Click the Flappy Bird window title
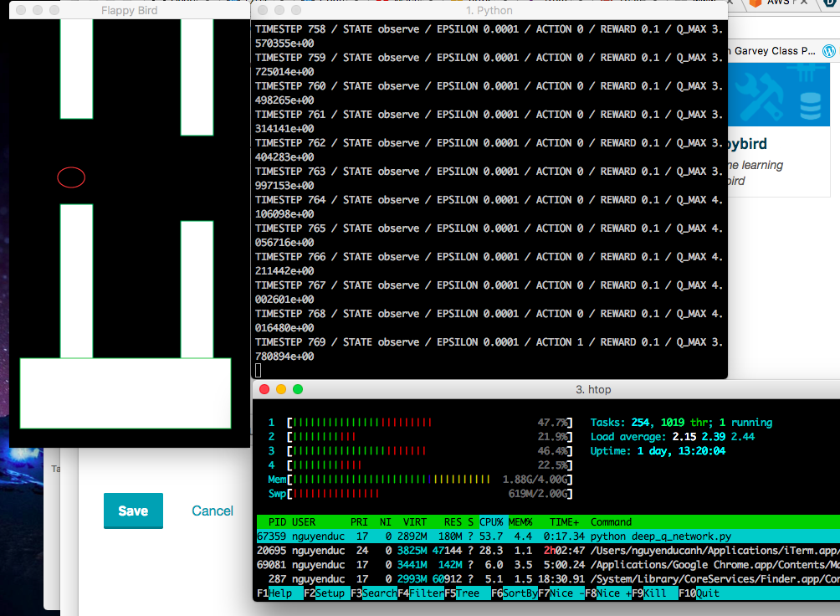The image size is (840, 616). (129, 10)
